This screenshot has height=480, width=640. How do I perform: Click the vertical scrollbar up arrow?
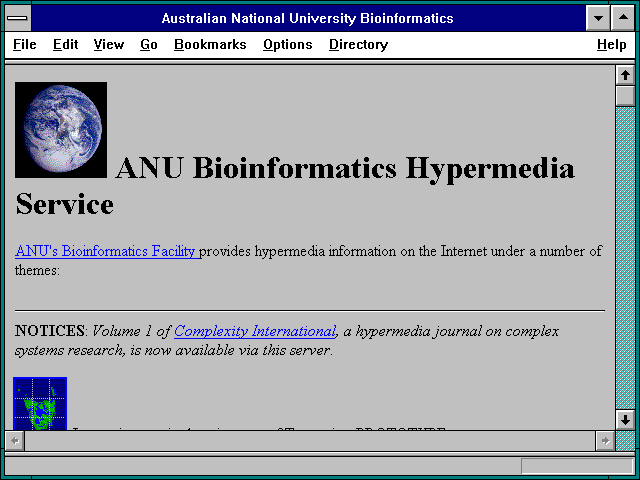(x=625, y=76)
